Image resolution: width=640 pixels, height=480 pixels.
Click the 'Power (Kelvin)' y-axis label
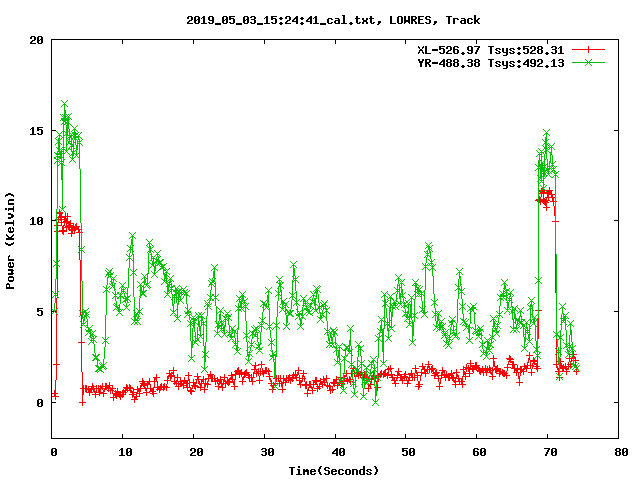[10, 241]
